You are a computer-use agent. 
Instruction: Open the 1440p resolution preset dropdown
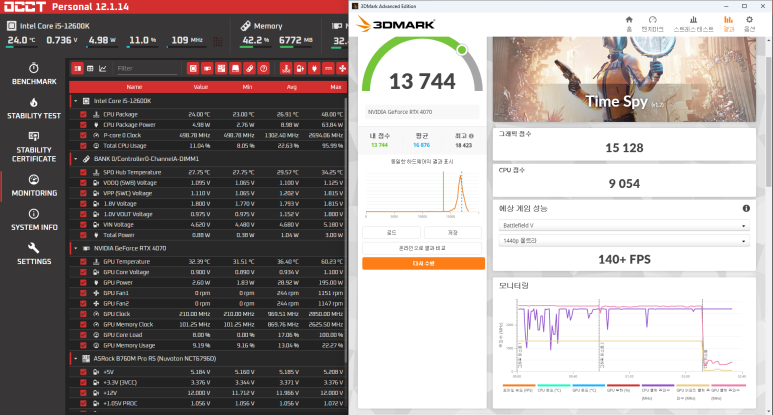point(624,241)
